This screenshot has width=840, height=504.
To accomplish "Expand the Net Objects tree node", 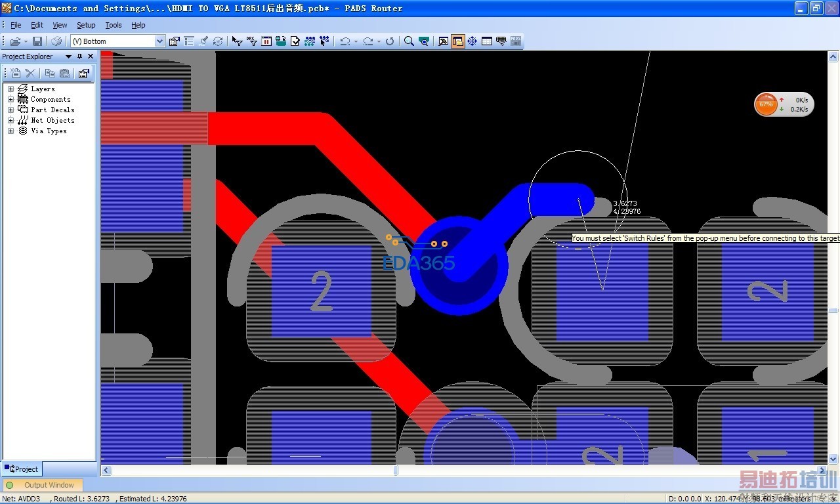I will click(x=10, y=121).
